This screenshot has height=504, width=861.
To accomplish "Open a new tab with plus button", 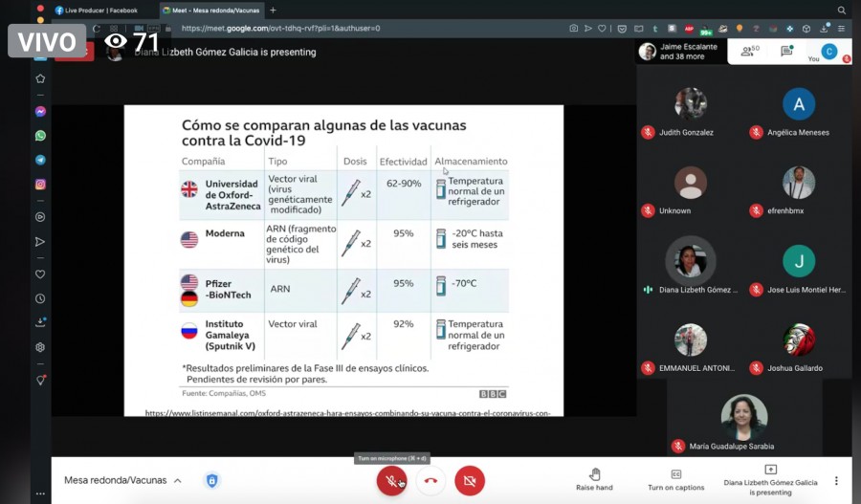I will coord(273,10).
